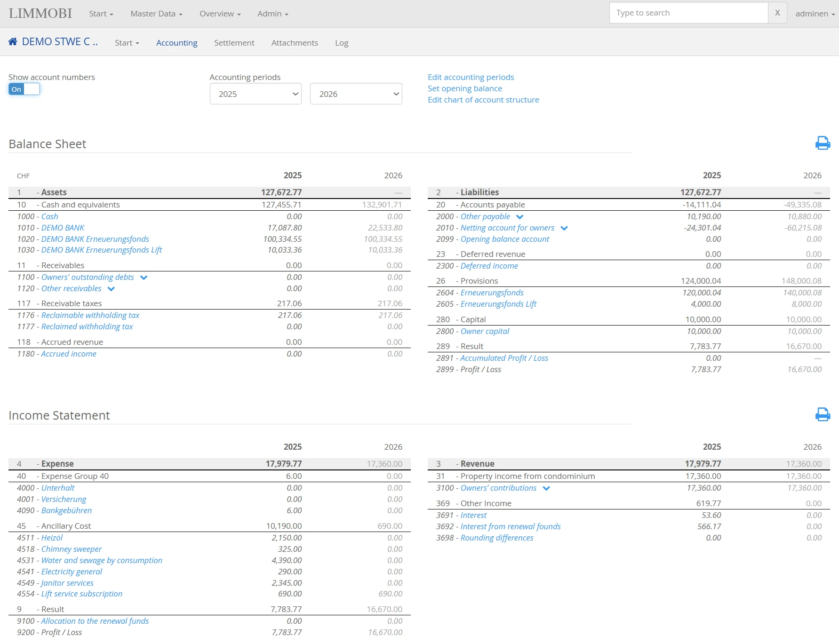839x644 pixels.
Task: Open Reclaimed withholding tax account
Action: [x=87, y=326]
